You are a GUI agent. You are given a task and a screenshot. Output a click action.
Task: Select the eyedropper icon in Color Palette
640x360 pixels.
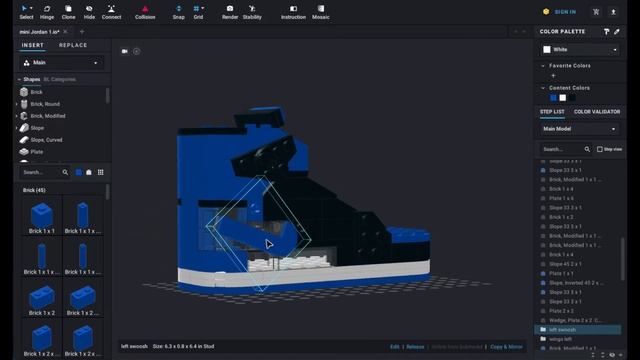(617, 31)
